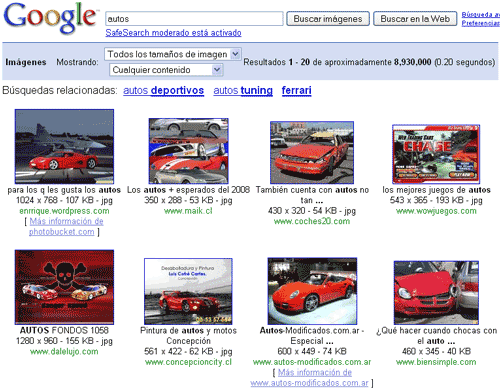Open the 'Preferencias' link

tap(481, 23)
